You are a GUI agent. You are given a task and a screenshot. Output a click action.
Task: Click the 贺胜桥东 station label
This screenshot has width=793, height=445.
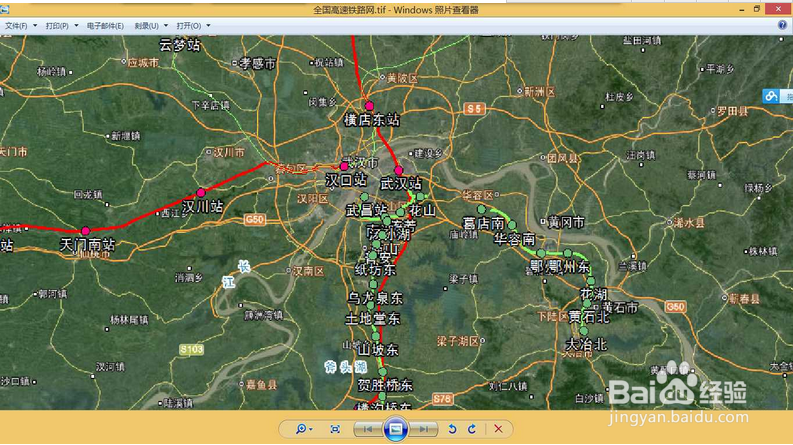click(x=385, y=385)
